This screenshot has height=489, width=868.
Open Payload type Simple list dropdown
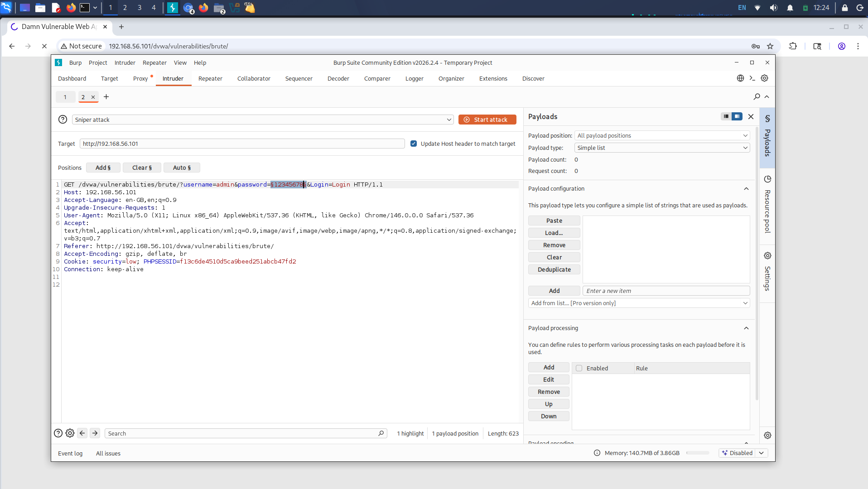pyautogui.click(x=662, y=148)
